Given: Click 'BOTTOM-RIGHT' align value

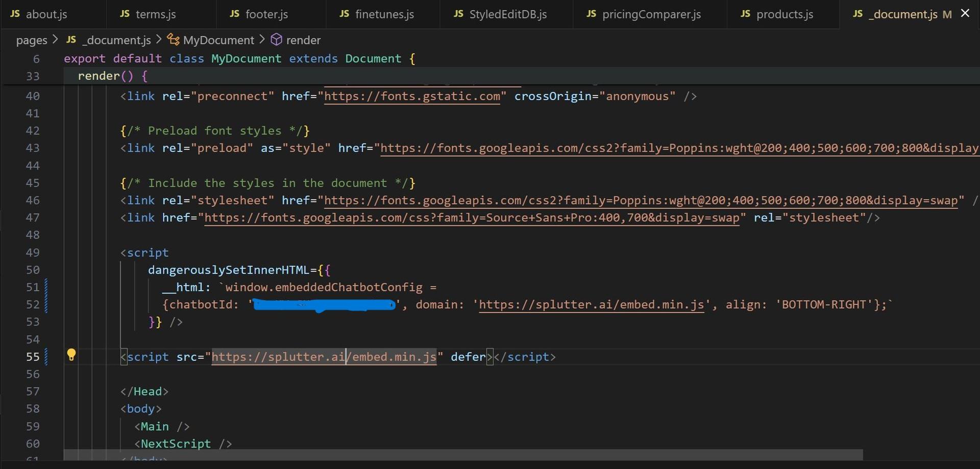Looking at the screenshot, I should point(824,305).
